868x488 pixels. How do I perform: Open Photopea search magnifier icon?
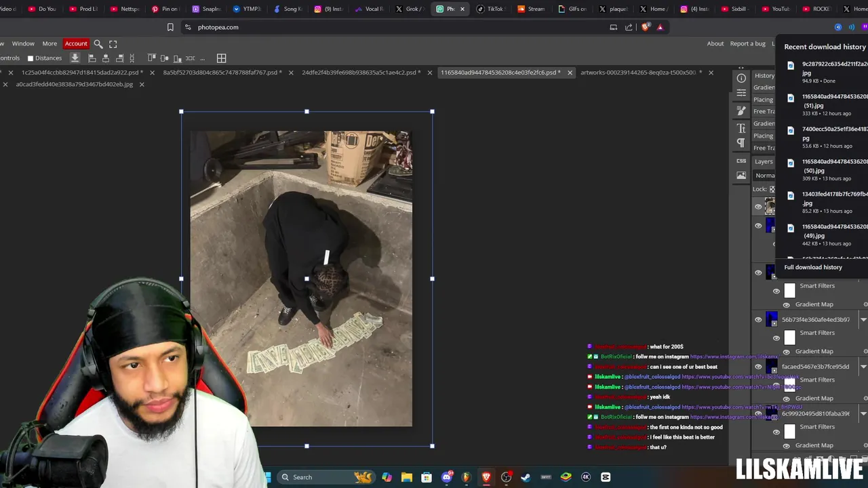click(98, 43)
